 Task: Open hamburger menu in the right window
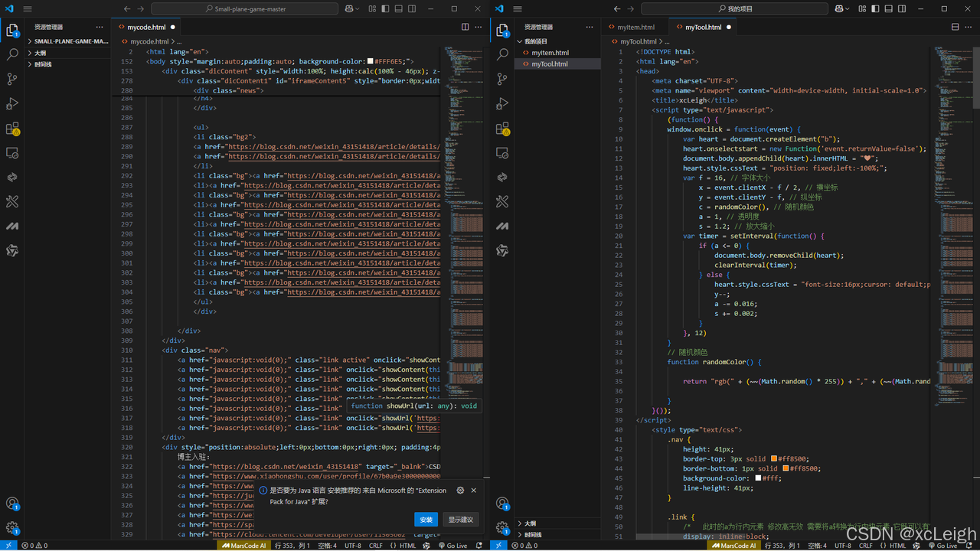(x=518, y=8)
